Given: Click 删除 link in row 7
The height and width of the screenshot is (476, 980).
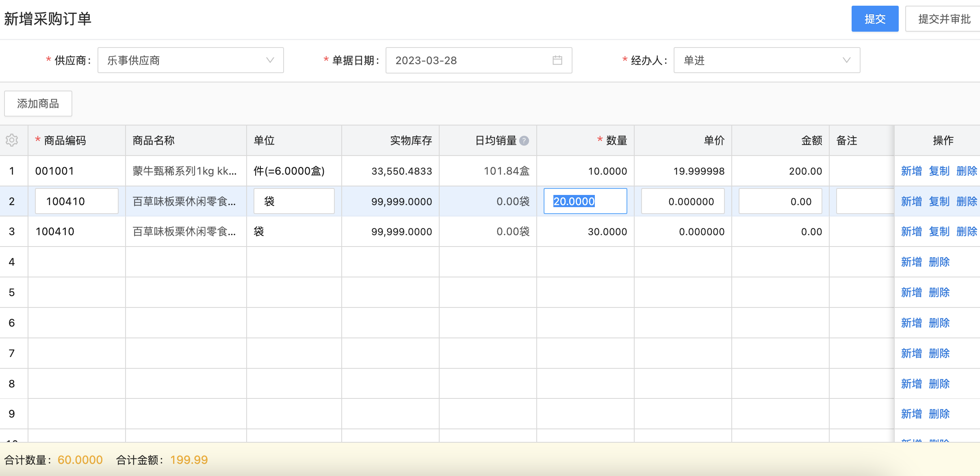Looking at the screenshot, I should click(939, 353).
